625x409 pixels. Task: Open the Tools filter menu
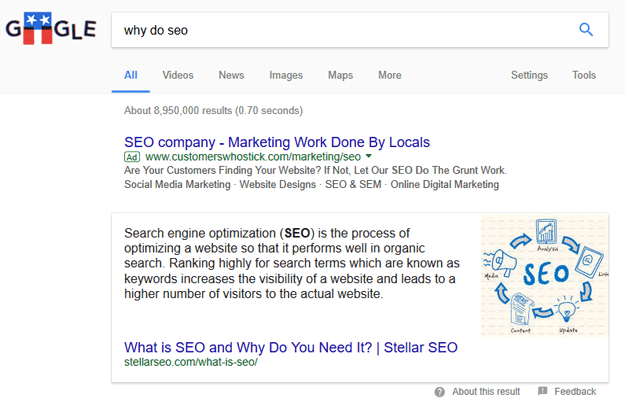[584, 75]
